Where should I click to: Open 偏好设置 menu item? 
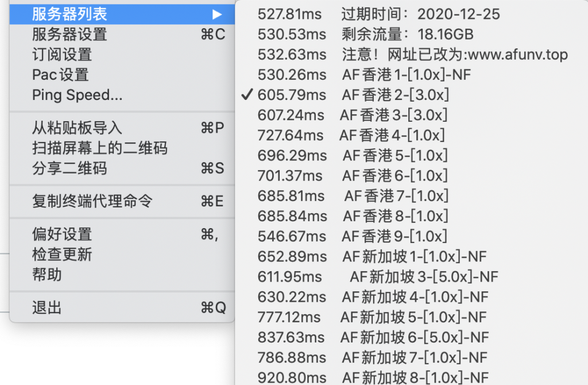pyautogui.click(x=122, y=234)
